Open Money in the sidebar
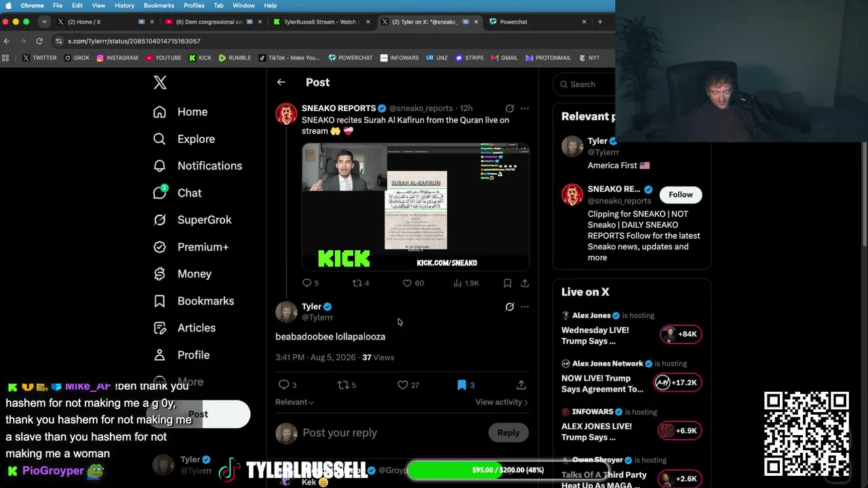 click(182, 274)
